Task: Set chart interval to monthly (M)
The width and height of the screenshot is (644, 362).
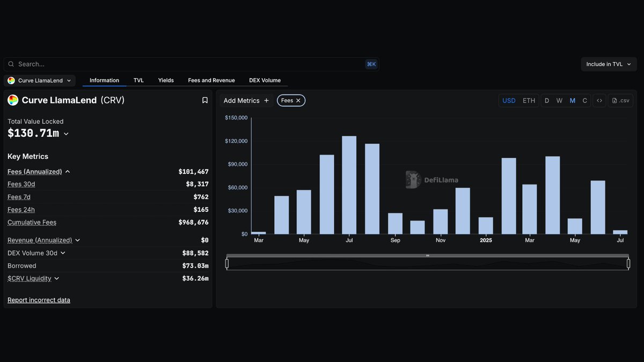Action: pos(573,100)
